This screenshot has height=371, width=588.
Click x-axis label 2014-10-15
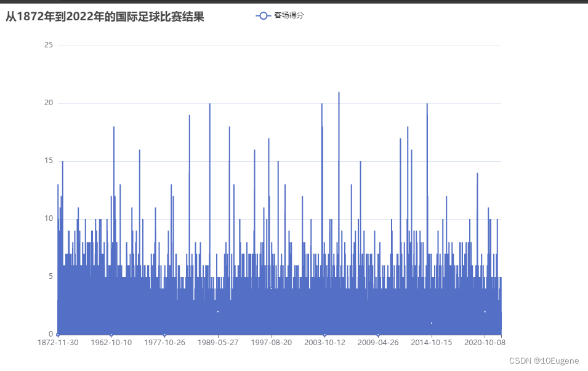coord(431,343)
